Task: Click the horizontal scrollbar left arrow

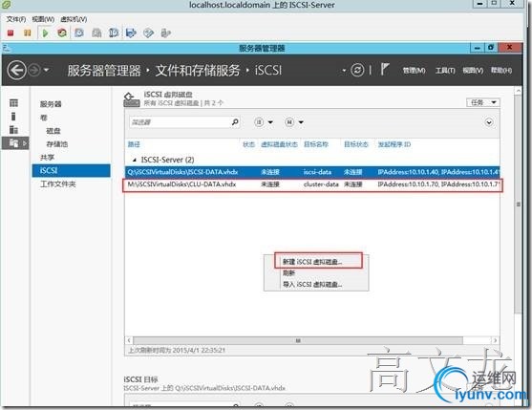Action: click(129, 340)
